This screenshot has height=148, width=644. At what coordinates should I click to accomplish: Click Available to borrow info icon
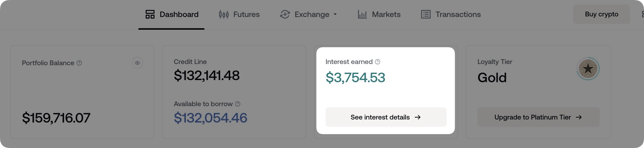coord(238,104)
